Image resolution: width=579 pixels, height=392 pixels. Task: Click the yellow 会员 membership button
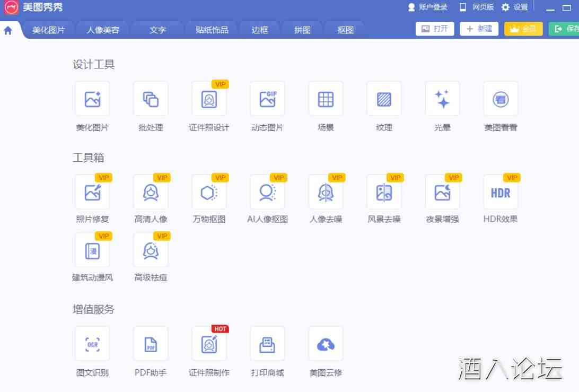523,29
